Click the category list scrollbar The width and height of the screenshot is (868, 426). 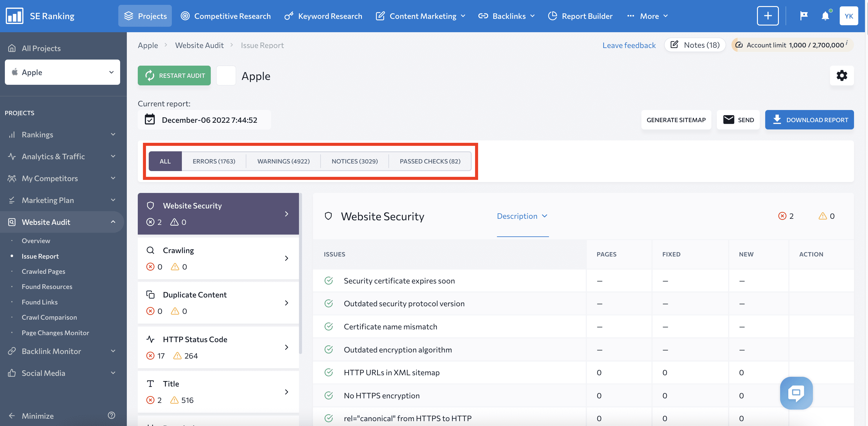tap(300, 273)
